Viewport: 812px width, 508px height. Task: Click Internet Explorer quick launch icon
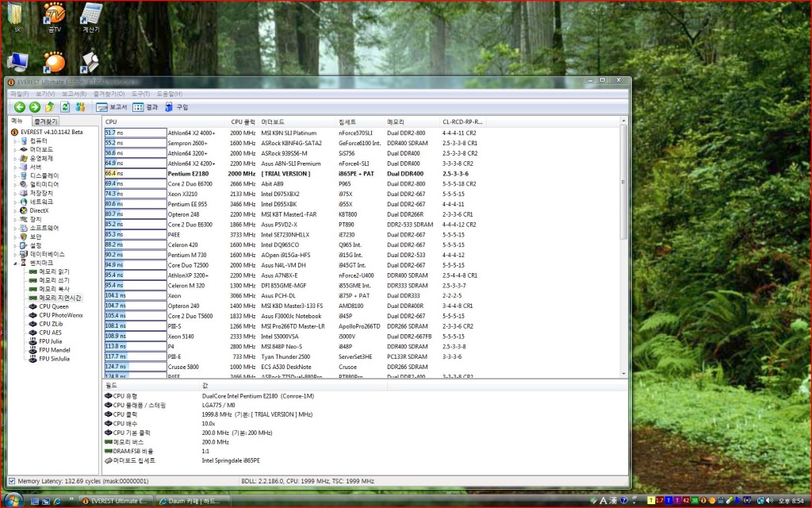(x=57, y=502)
